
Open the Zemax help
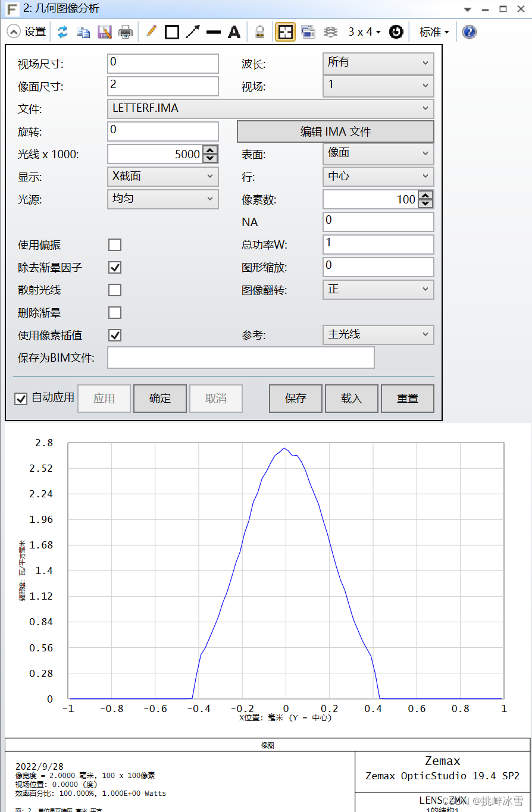[x=469, y=32]
